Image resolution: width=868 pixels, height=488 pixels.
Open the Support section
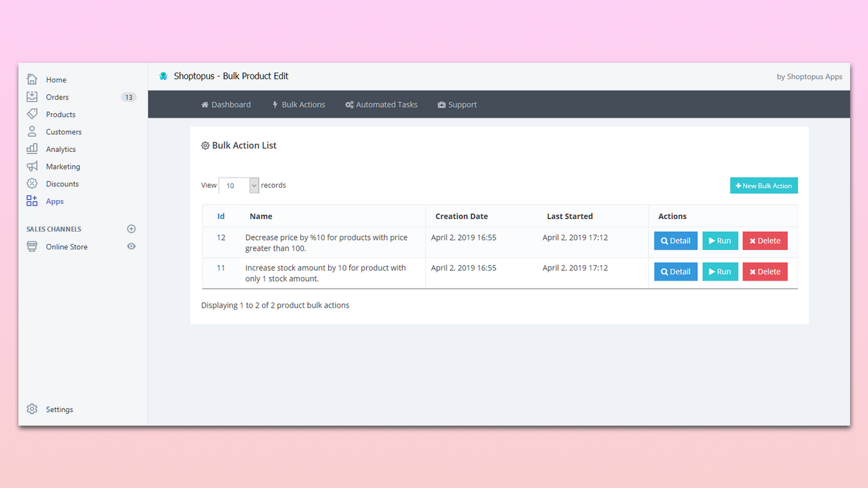point(457,104)
